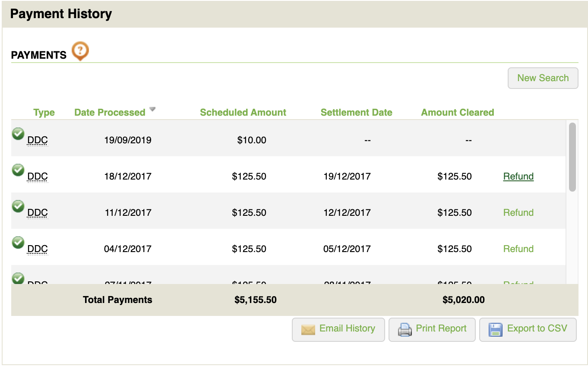Image resolution: width=588 pixels, height=366 pixels.
Task: Click New Search
Action: (x=543, y=78)
